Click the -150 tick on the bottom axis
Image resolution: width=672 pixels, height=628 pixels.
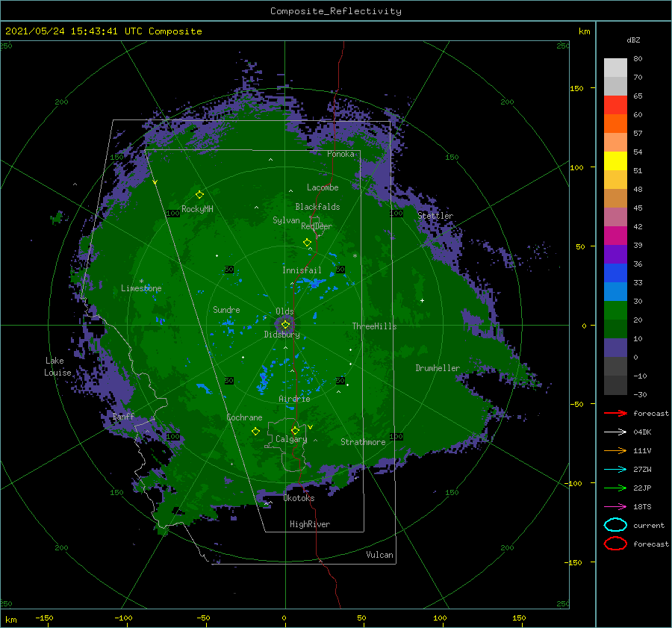tap(44, 618)
